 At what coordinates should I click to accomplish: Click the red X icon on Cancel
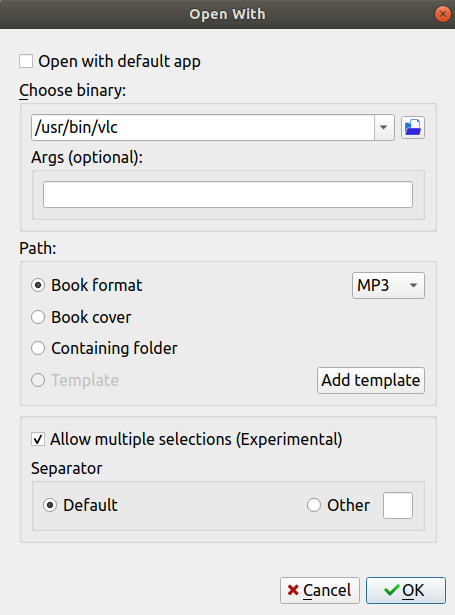point(293,590)
